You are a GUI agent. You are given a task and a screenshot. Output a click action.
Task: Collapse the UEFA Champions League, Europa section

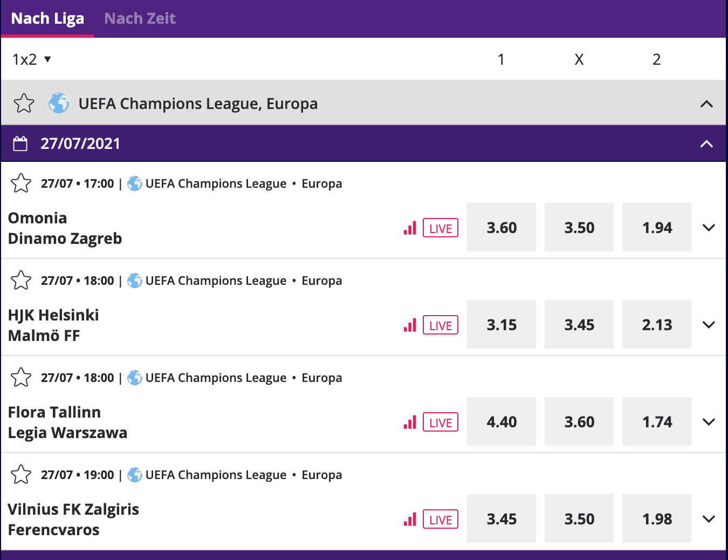tap(706, 104)
